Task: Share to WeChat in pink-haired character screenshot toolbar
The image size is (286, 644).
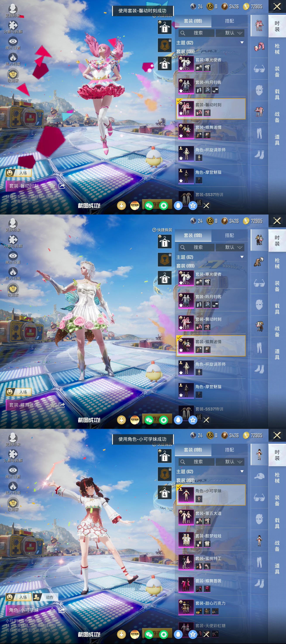Action: (149, 206)
